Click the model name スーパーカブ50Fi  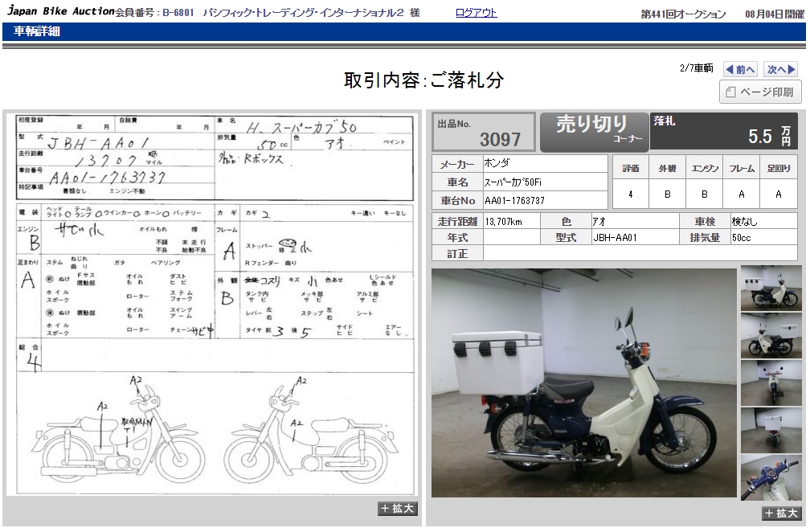coord(513,182)
